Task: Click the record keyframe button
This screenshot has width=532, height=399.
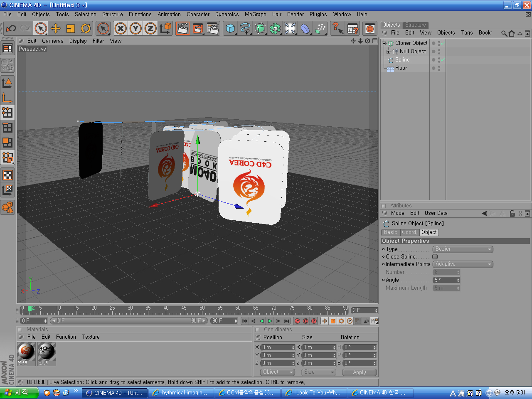Action: (x=297, y=321)
